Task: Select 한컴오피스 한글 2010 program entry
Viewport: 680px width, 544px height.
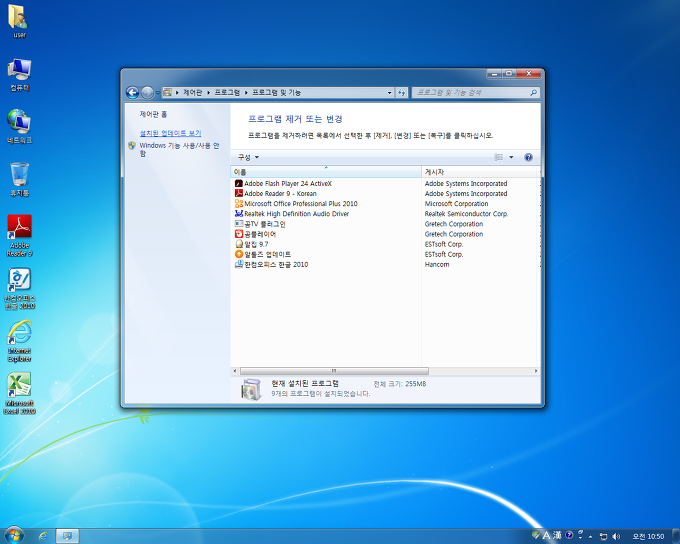Action: coord(276,264)
